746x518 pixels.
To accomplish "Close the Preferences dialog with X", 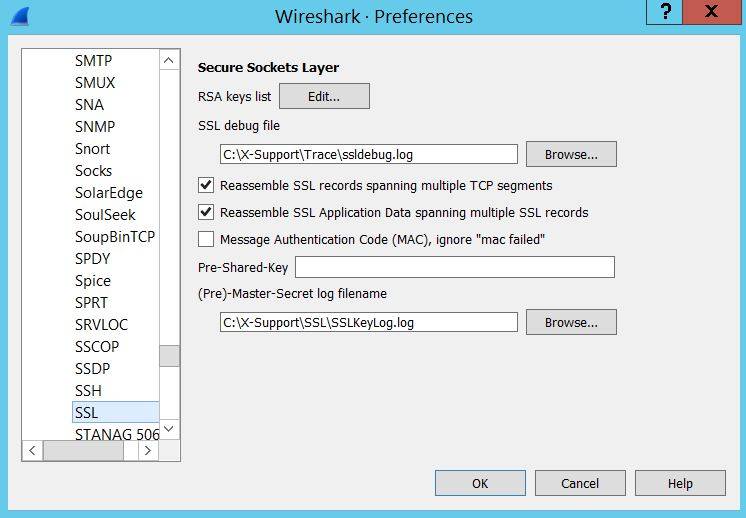I will point(711,11).
